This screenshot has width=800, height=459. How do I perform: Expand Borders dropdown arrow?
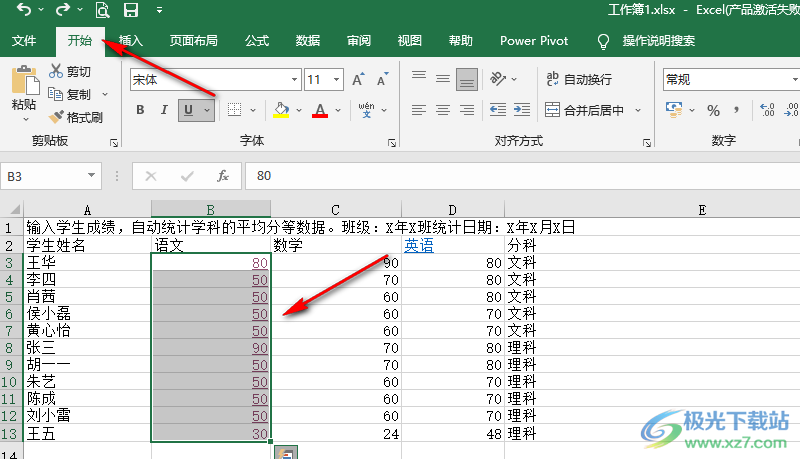253,110
